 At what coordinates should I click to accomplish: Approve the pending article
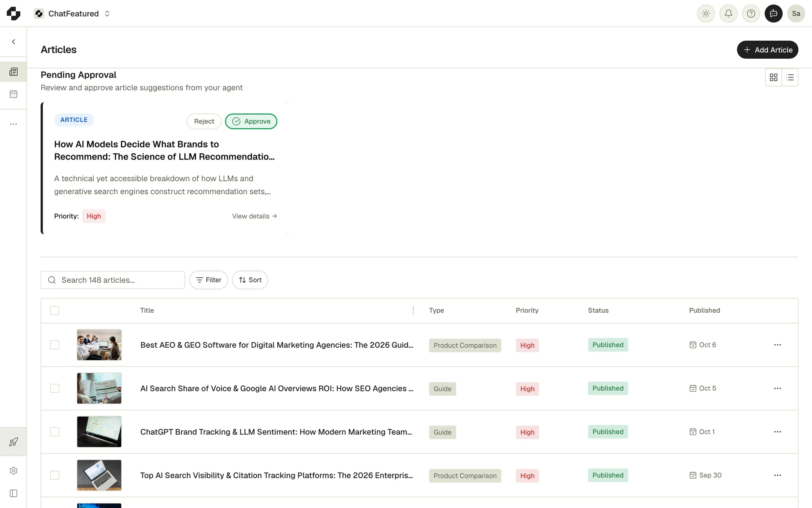point(251,121)
